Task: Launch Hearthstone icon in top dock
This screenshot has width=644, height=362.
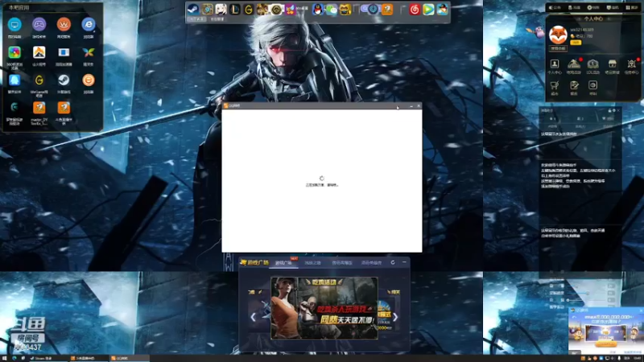Action: 207,9
